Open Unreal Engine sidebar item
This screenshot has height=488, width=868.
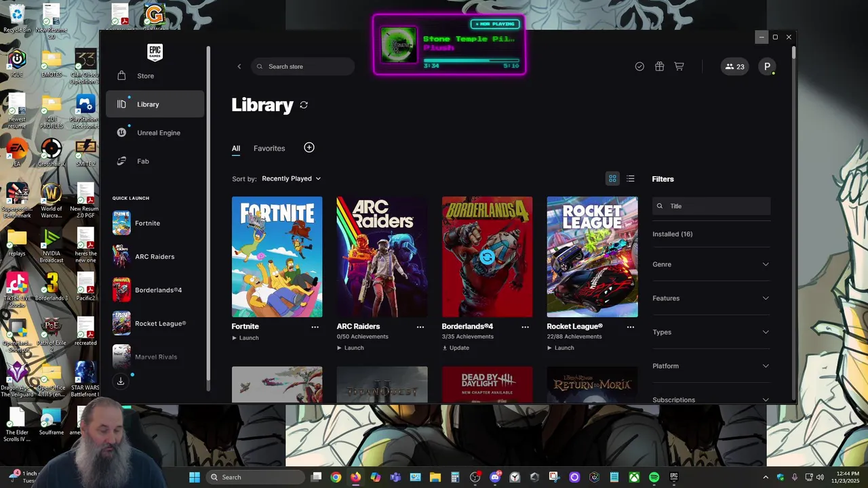[x=155, y=133]
